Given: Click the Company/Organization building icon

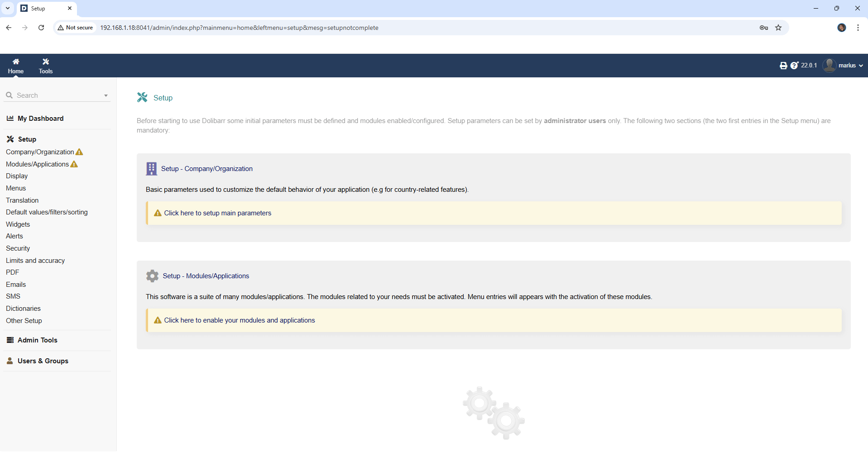Looking at the screenshot, I should click(151, 169).
